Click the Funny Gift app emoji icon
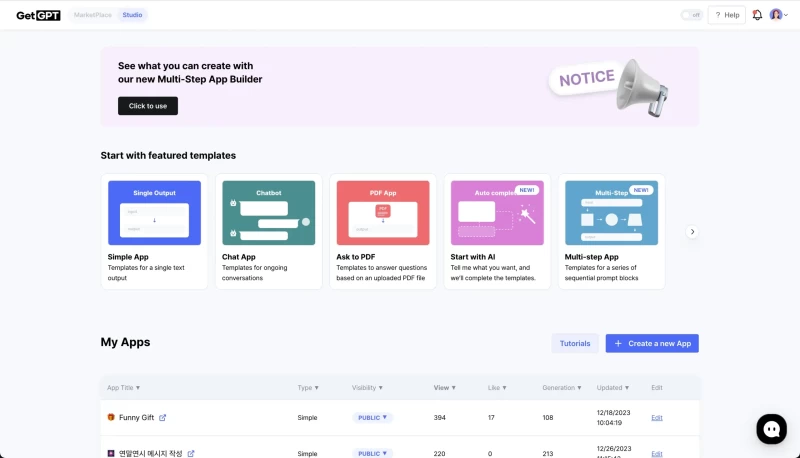This screenshot has width=800, height=458. pos(111,417)
